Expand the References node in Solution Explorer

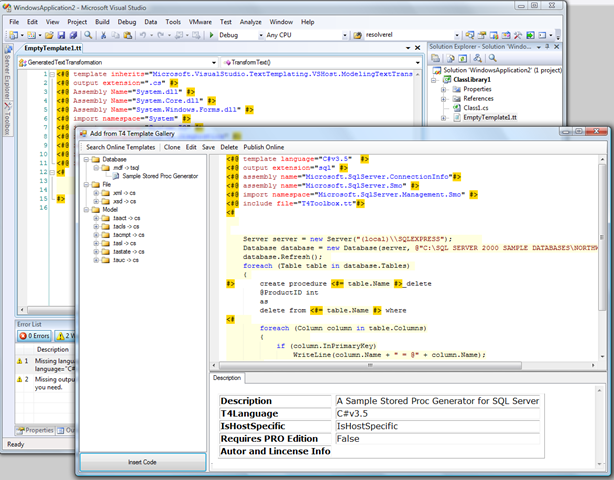coord(443,99)
